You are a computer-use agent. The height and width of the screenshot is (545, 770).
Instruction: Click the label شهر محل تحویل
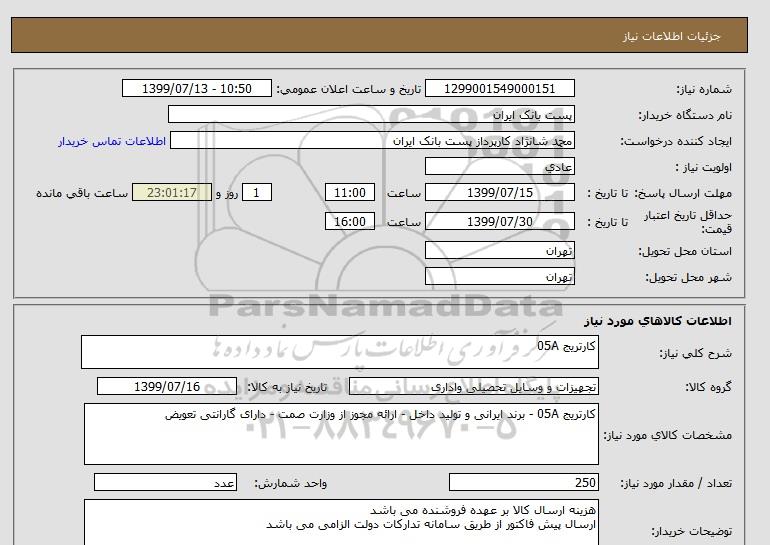688,277
